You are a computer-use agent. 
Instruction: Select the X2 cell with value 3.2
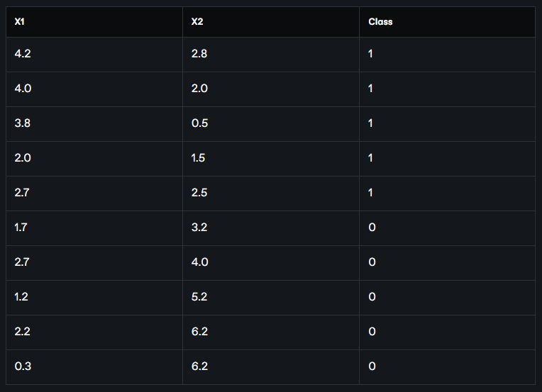[x=199, y=228]
